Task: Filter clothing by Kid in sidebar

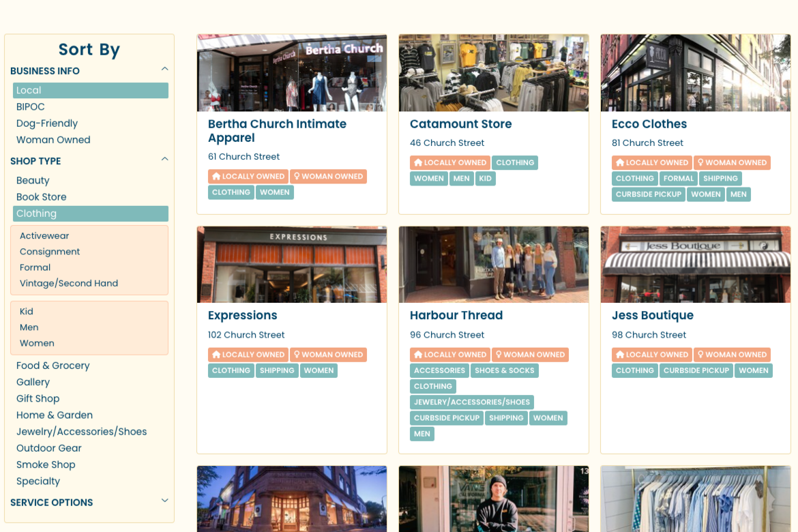Action: 27,312
